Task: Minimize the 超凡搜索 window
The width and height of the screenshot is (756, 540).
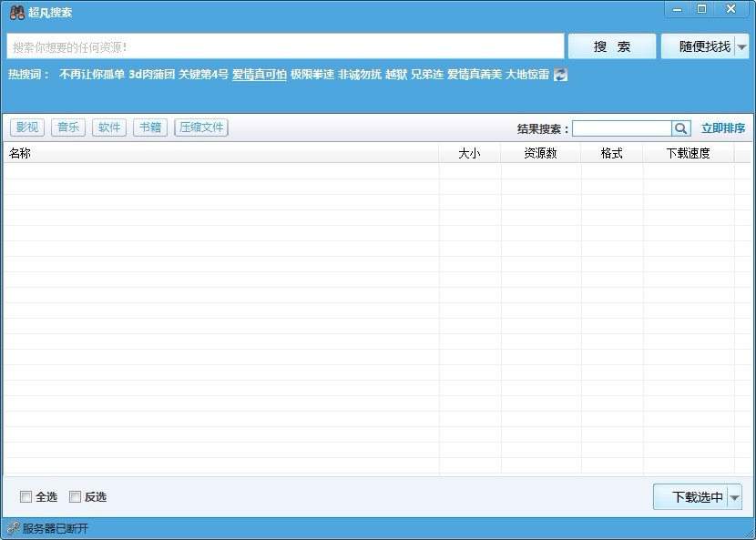Action: [677, 9]
